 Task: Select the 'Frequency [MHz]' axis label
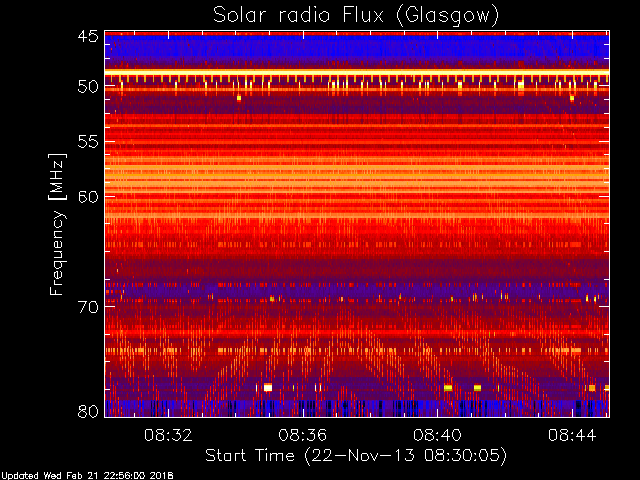click(x=57, y=224)
